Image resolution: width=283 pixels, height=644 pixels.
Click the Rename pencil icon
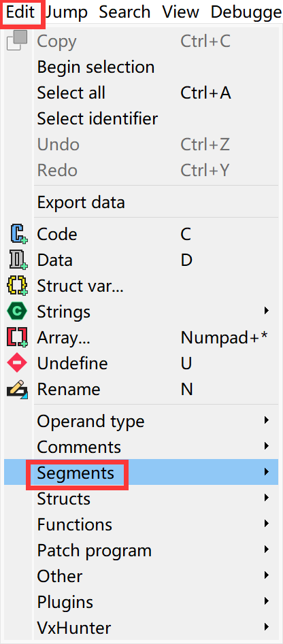coord(17,390)
